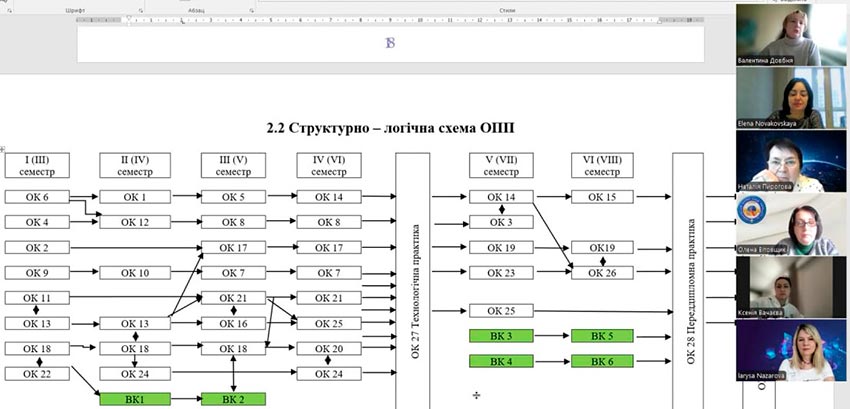850x409 pixels.
Task: Click the green ВК 5 box
Action: pyautogui.click(x=603, y=336)
